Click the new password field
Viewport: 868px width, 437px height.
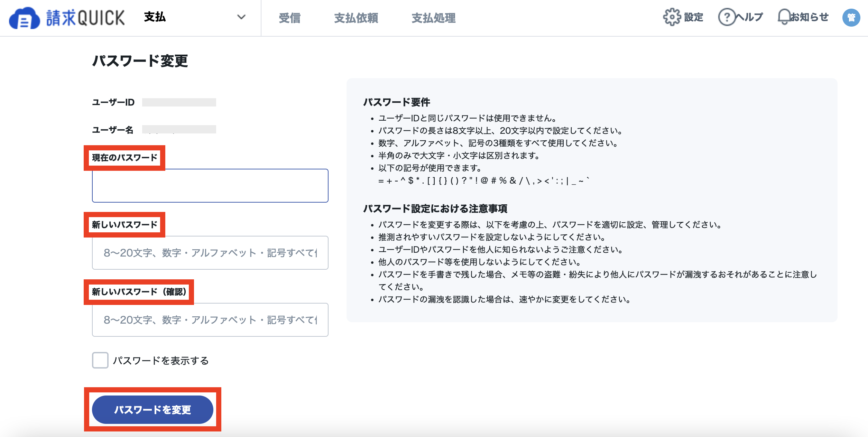(210, 253)
